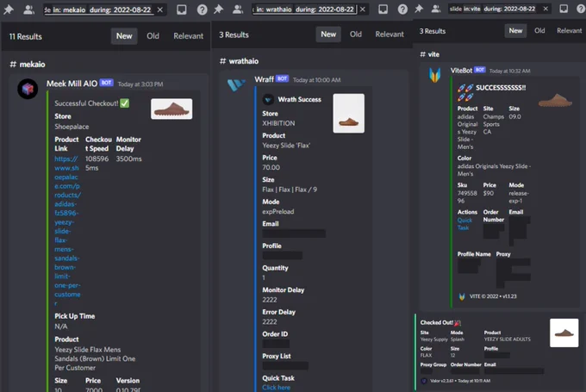Clear the vite search field
The height and width of the screenshot is (392, 586).
point(545,9)
